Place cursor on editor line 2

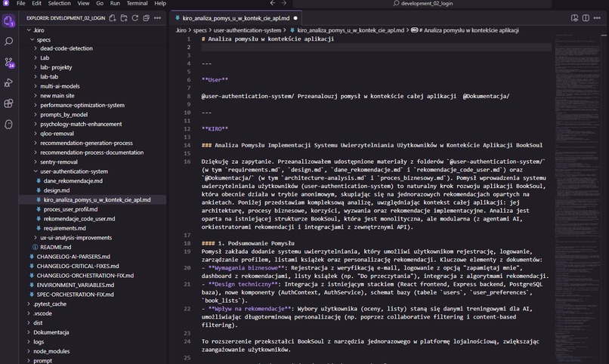(x=376, y=48)
